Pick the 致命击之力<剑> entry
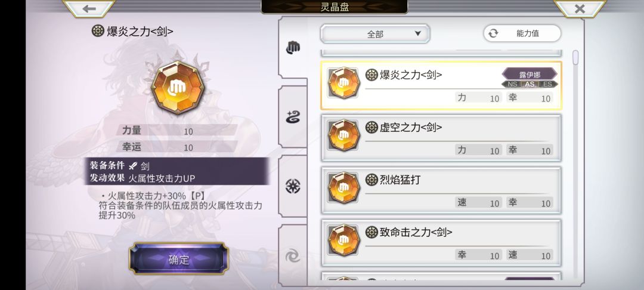This screenshot has width=644, height=290. pyautogui.click(x=441, y=243)
